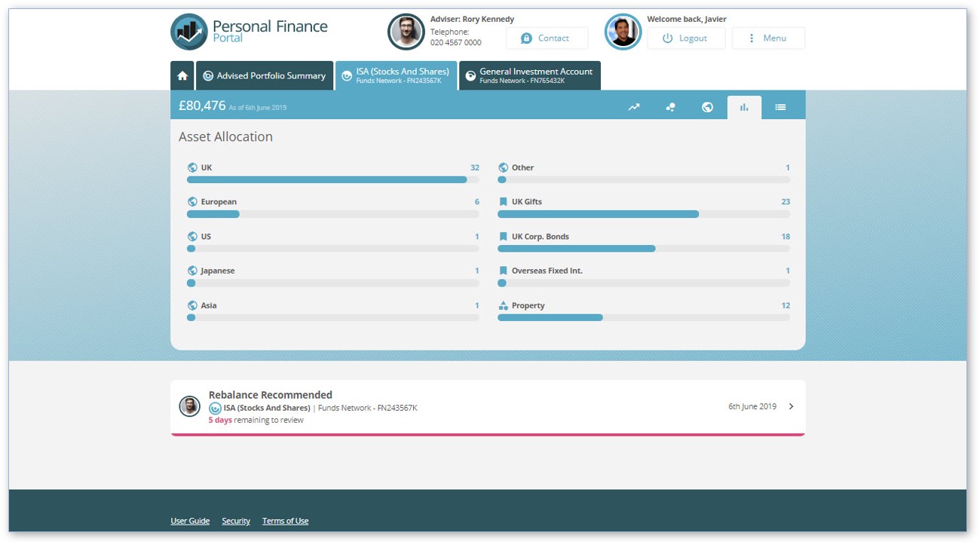This screenshot has width=980, height=545.
Task: Click adviser avatar in Rebalance Recommended card
Action: [189, 406]
